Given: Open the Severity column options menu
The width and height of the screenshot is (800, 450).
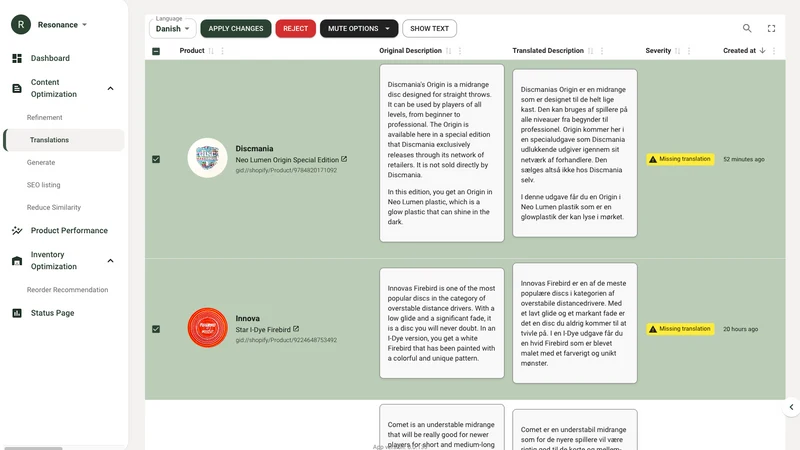Looking at the screenshot, I should point(689,51).
